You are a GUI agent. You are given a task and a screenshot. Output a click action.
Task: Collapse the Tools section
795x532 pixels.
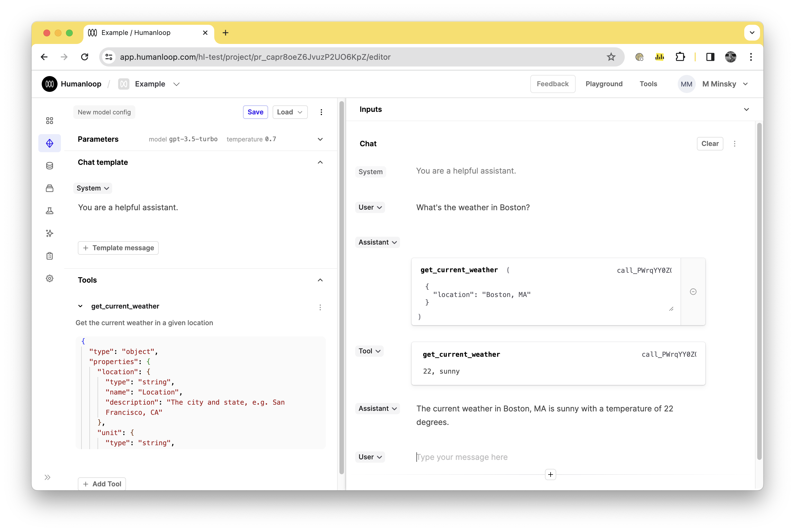point(320,280)
